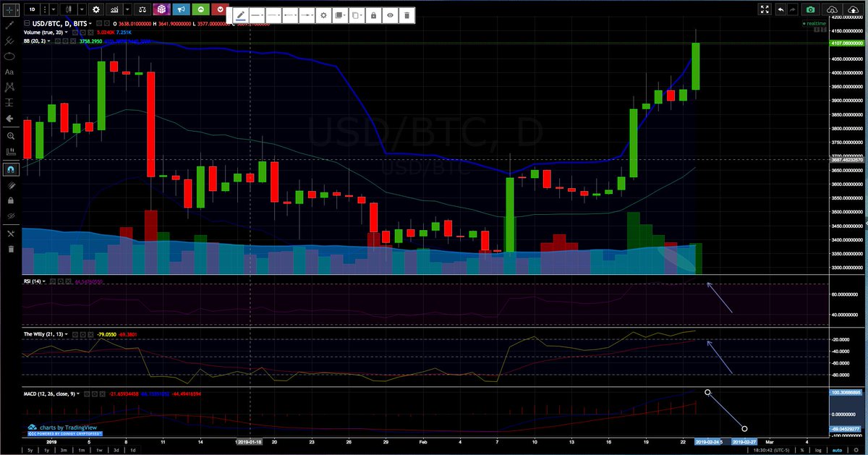Image resolution: width=868 pixels, height=455 pixels.
Task: Open line thickness dropdown in floating toolbar
Action: click(x=258, y=16)
